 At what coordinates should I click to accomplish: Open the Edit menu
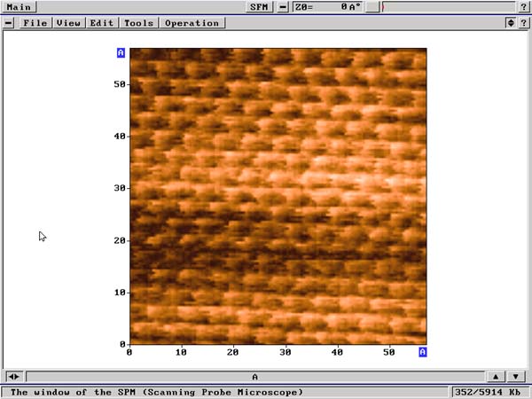pos(101,23)
